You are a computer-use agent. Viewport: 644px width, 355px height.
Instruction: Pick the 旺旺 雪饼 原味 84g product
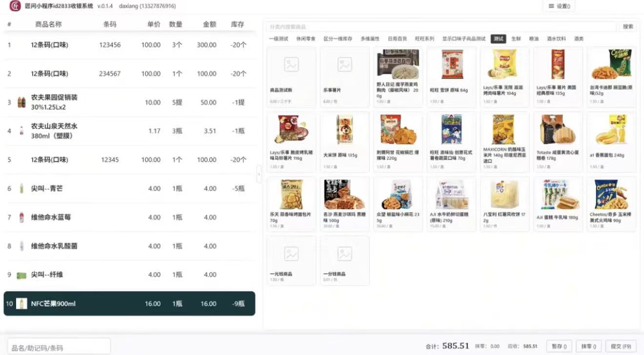coord(451,77)
